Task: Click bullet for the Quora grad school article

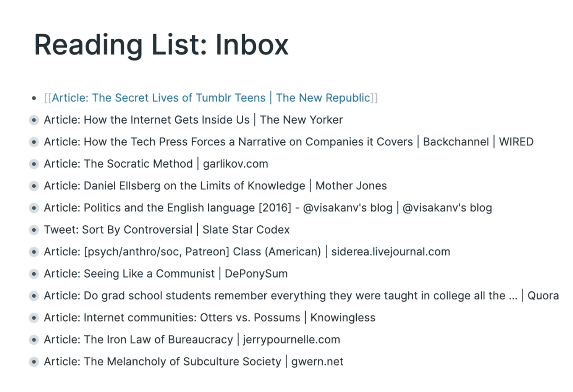Action: coord(34,296)
